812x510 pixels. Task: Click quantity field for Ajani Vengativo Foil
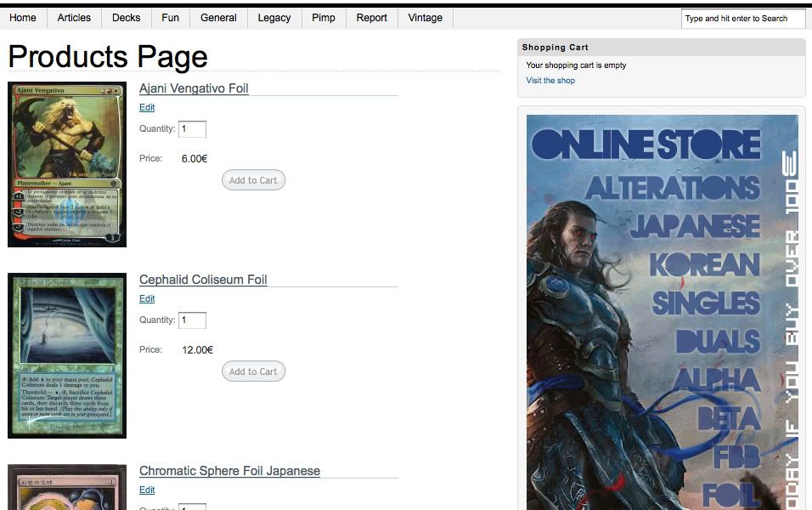(192, 129)
